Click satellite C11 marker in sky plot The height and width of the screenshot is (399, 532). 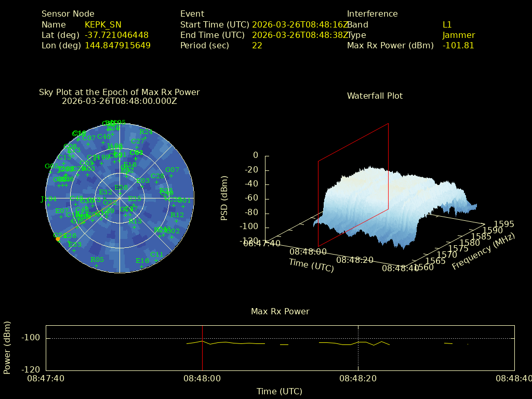pos(156,260)
